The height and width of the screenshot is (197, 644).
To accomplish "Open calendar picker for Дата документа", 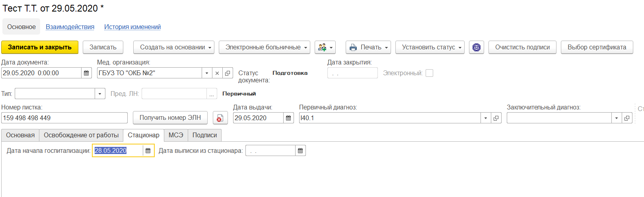I will pos(86,73).
